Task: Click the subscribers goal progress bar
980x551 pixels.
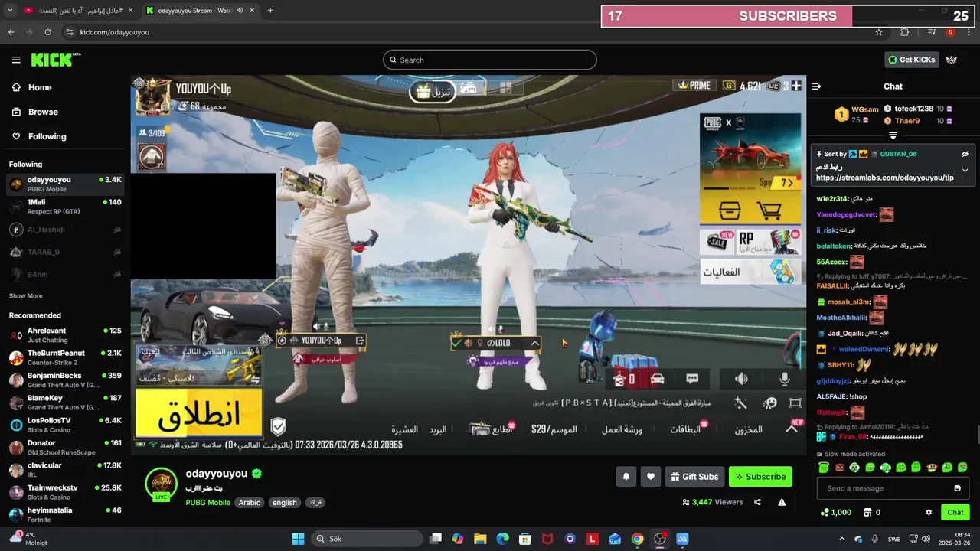Action: pos(787,16)
